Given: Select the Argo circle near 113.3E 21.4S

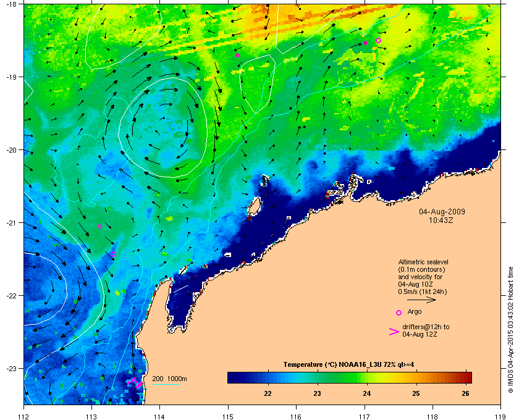Looking at the screenshot, I should pyautogui.click(x=113, y=254).
